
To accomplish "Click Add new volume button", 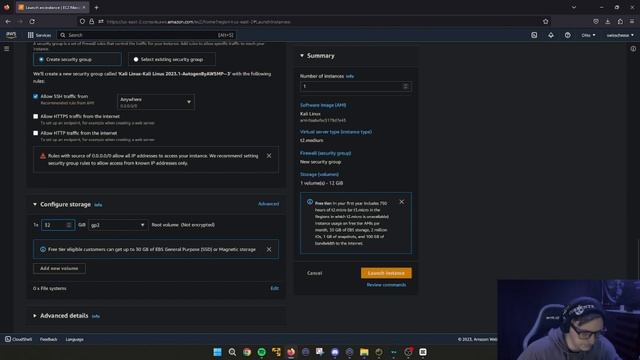I will (59, 269).
